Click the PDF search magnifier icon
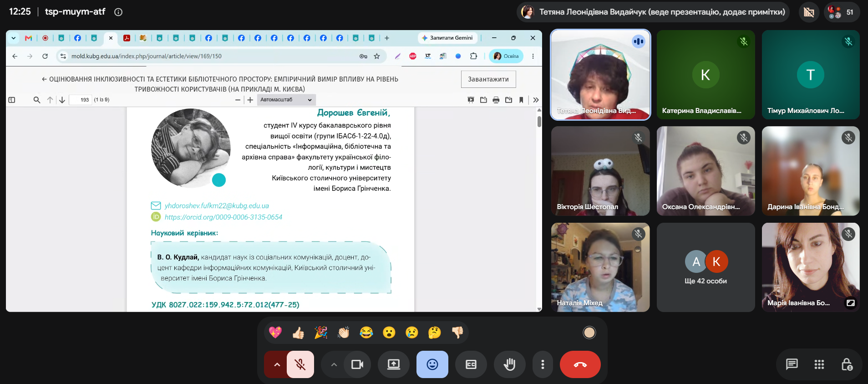 click(37, 100)
